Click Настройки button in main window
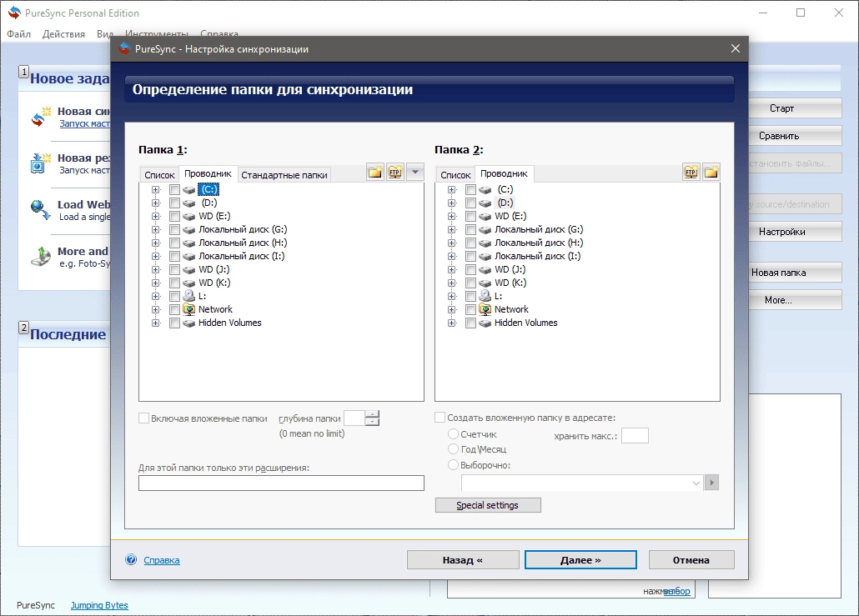The image size is (859, 616). click(x=794, y=232)
